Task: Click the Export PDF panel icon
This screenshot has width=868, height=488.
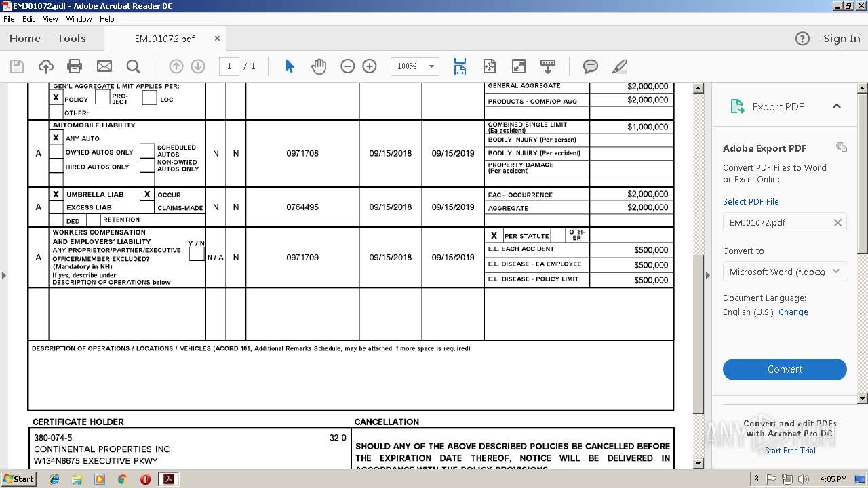Action: tap(737, 106)
